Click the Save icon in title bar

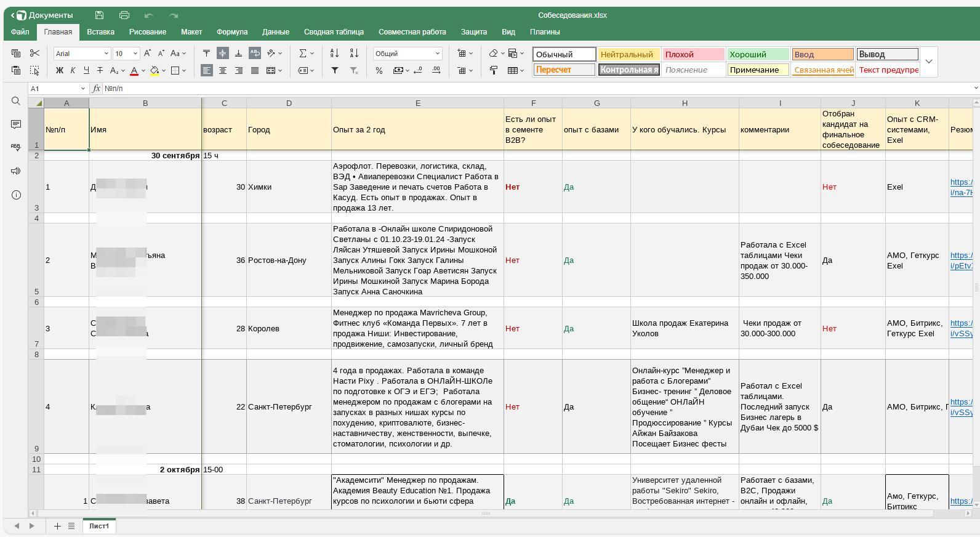pos(99,15)
